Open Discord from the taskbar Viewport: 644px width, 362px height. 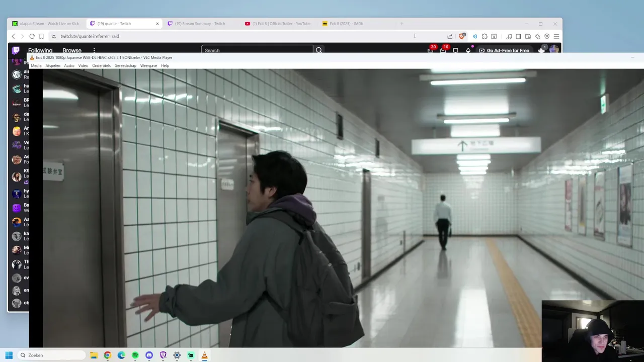coord(149,355)
